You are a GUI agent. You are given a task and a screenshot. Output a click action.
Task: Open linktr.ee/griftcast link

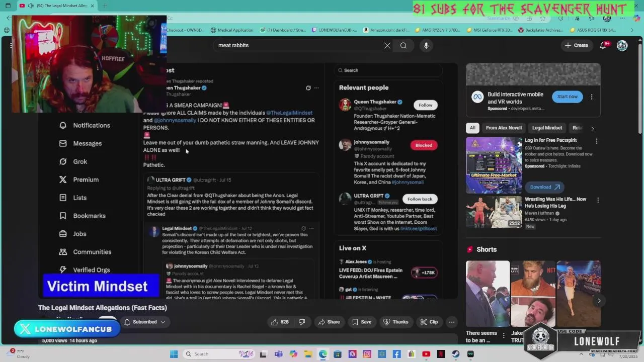[419, 228]
